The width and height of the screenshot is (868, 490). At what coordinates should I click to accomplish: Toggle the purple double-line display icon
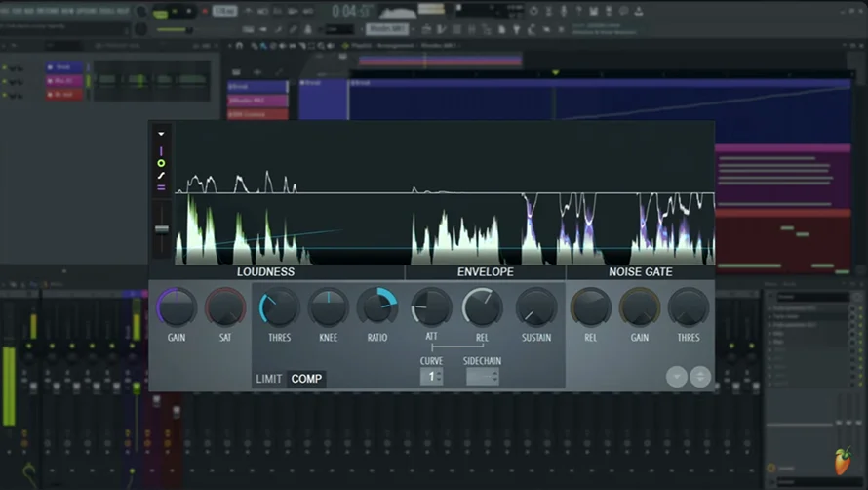[161, 188]
